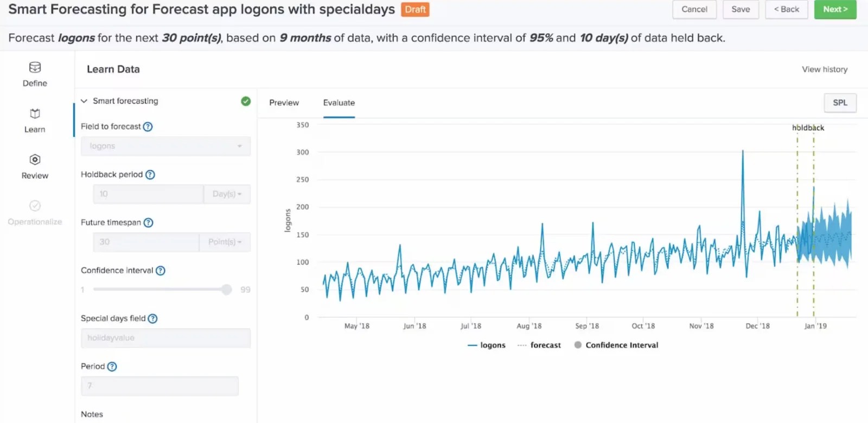Click the Field to forecast help icon
Screen dimensions: 868x423
[148, 126]
